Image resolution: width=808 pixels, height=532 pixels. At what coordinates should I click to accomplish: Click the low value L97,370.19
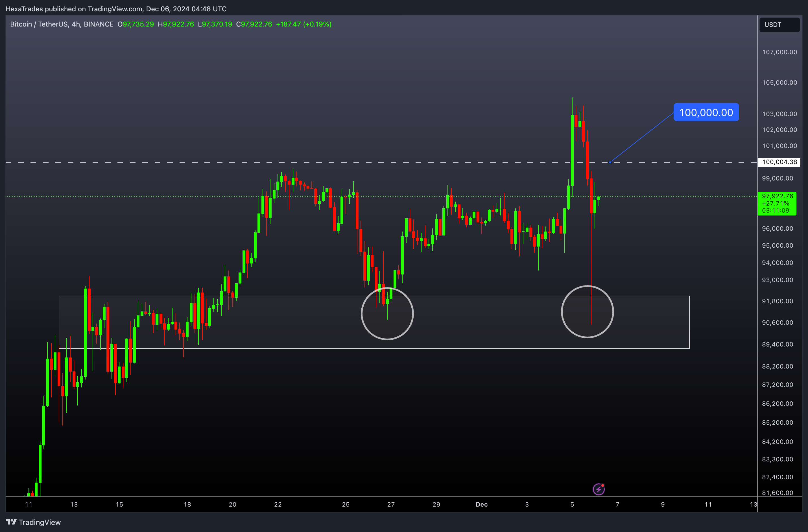pyautogui.click(x=215, y=24)
